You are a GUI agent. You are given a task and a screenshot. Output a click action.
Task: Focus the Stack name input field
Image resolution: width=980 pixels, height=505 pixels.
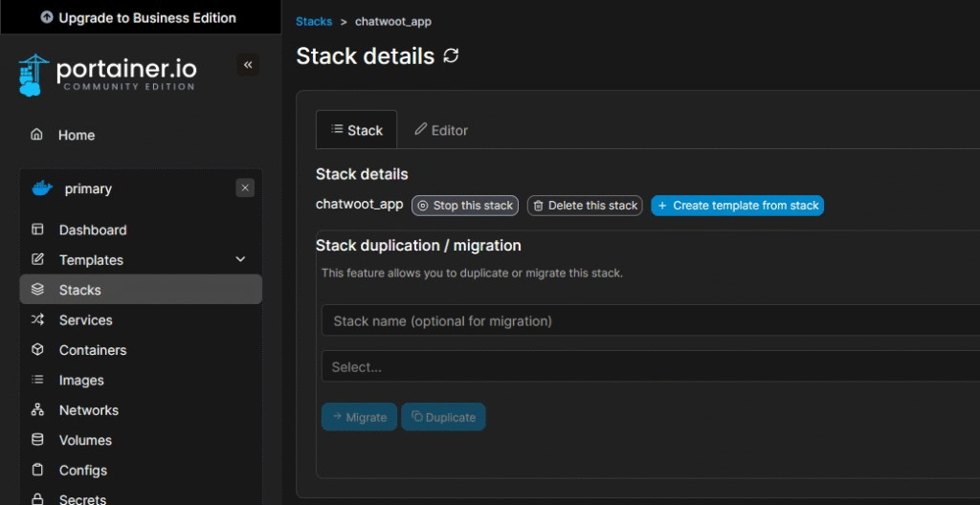pos(649,321)
